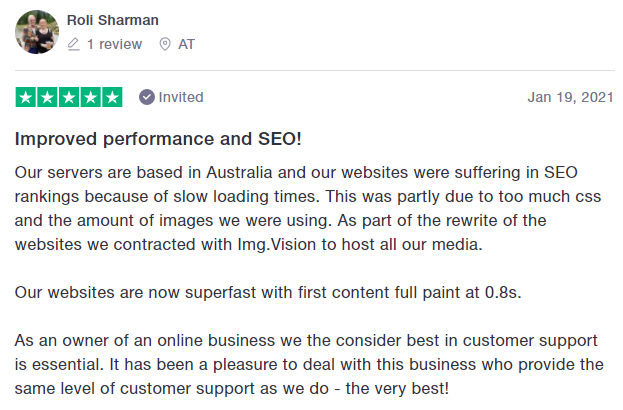The width and height of the screenshot is (623, 410).
Task: Click the first green rating star
Action: 26,97
